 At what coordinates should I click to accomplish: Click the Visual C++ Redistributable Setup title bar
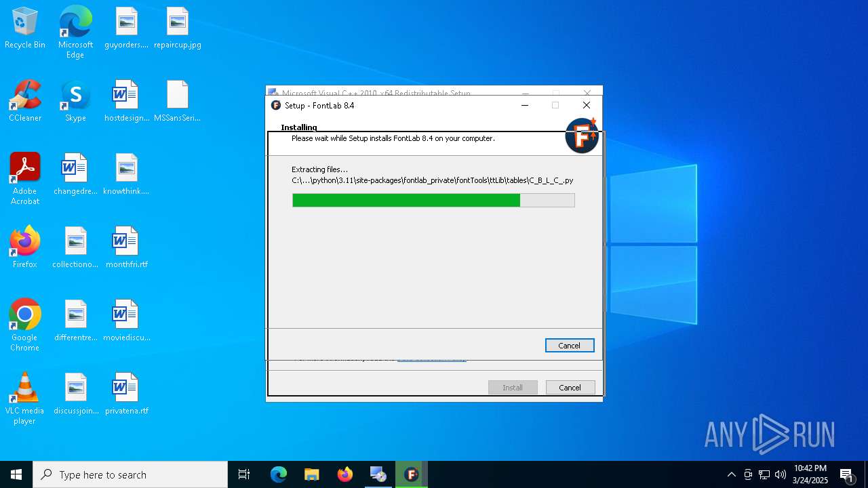click(434, 91)
